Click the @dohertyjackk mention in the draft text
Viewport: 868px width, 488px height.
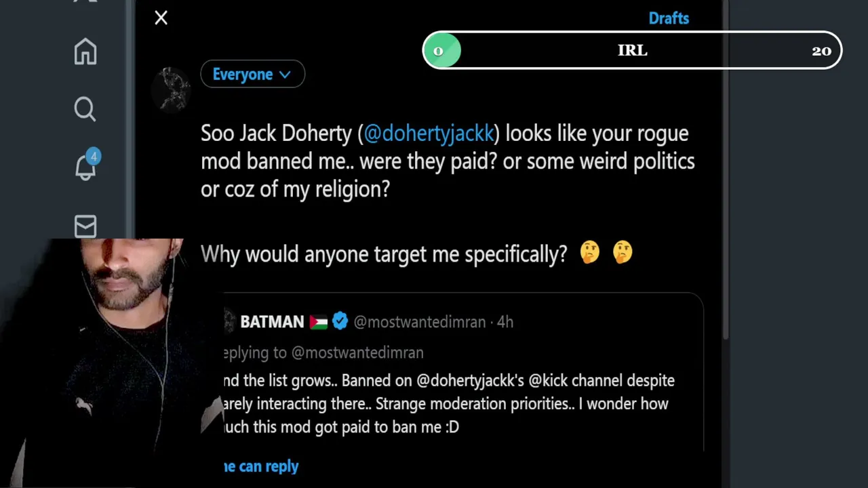(429, 133)
